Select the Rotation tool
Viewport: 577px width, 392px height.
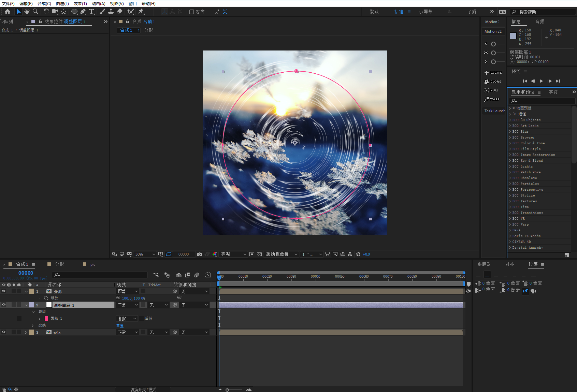click(46, 12)
